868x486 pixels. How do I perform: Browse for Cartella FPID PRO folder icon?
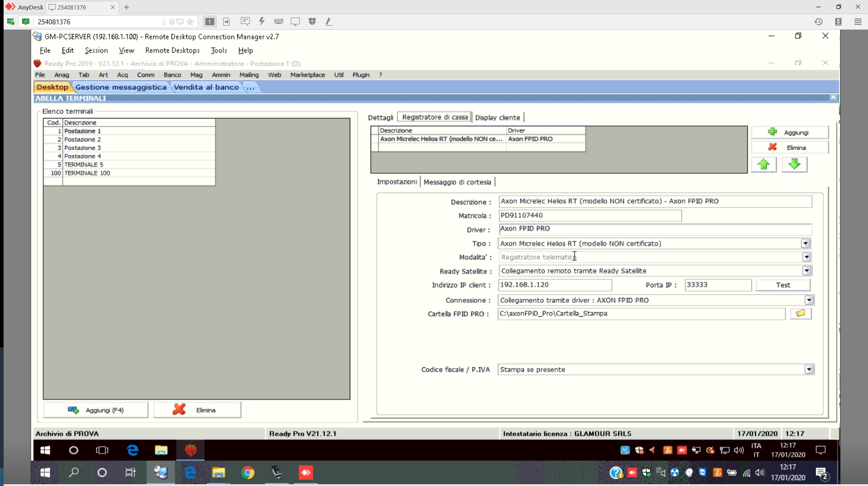pos(800,314)
